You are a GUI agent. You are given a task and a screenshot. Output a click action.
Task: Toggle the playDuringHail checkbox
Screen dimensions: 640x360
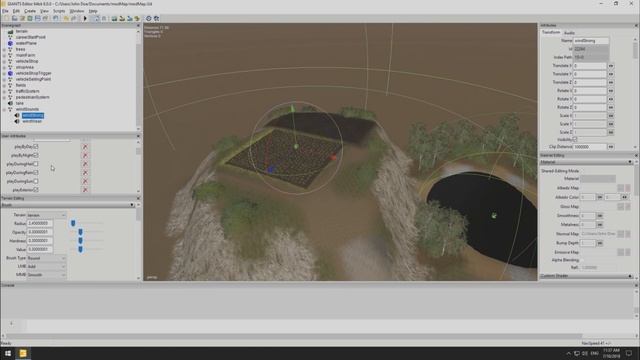[x=36, y=164]
